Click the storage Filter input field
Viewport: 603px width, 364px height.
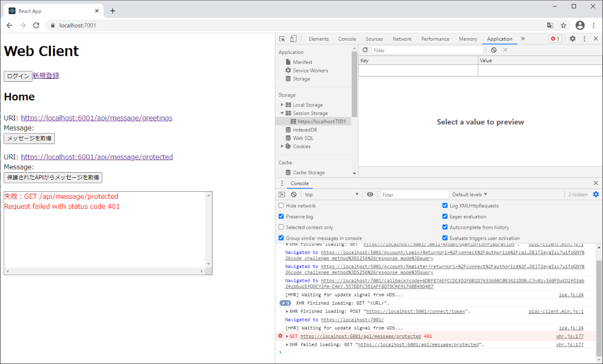point(428,50)
